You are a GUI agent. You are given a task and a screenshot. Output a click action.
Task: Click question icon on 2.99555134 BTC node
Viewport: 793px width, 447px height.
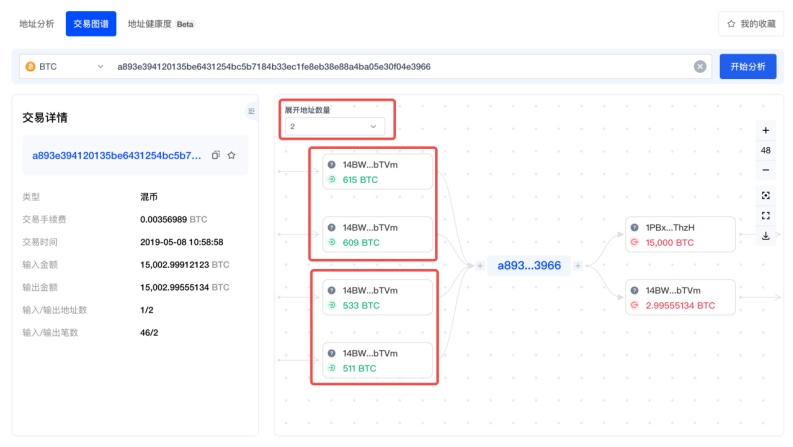click(x=635, y=290)
